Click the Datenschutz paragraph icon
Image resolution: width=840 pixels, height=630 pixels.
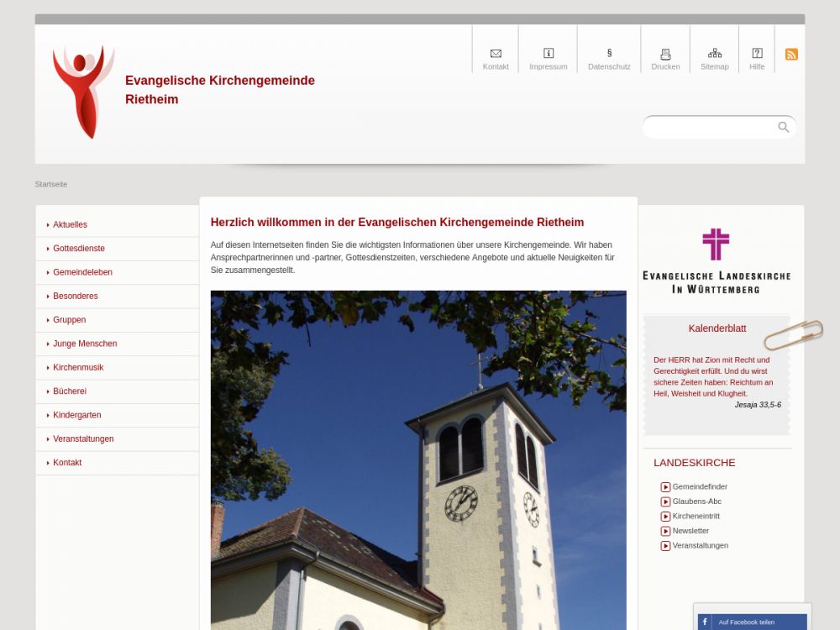point(609,54)
